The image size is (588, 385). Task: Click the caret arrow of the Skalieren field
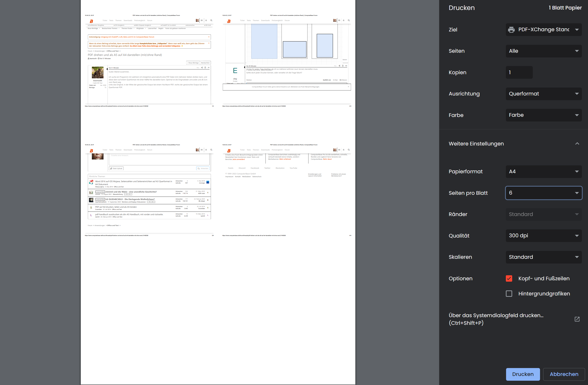point(577,257)
